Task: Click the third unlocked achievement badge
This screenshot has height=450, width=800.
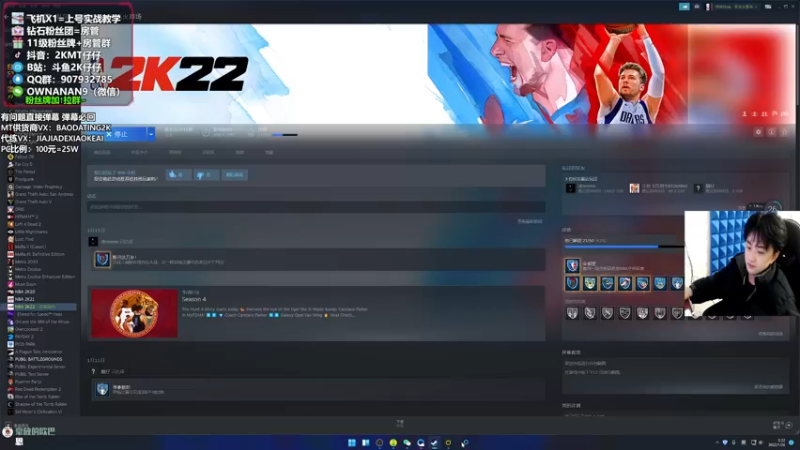Action: [x=607, y=283]
